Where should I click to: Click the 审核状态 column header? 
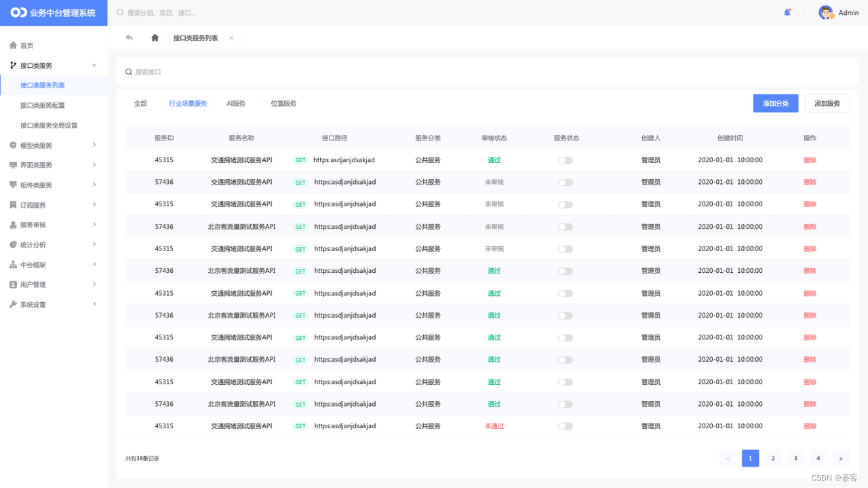[494, 138]
